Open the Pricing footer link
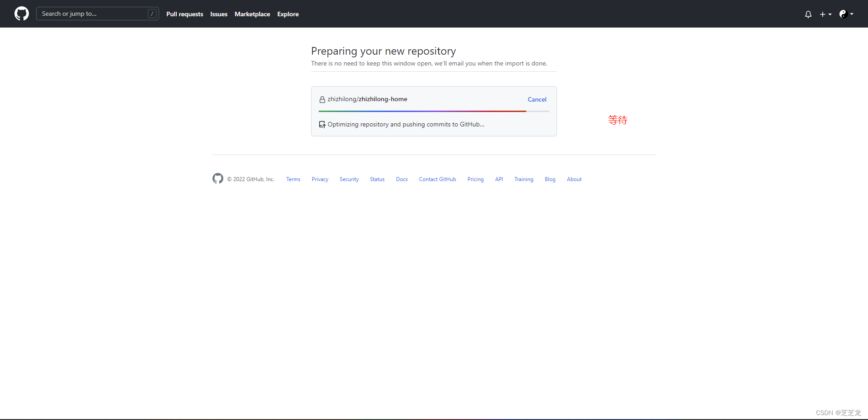Image resolution: width=868 pixels, height=420 pixels. coord(476,179)
